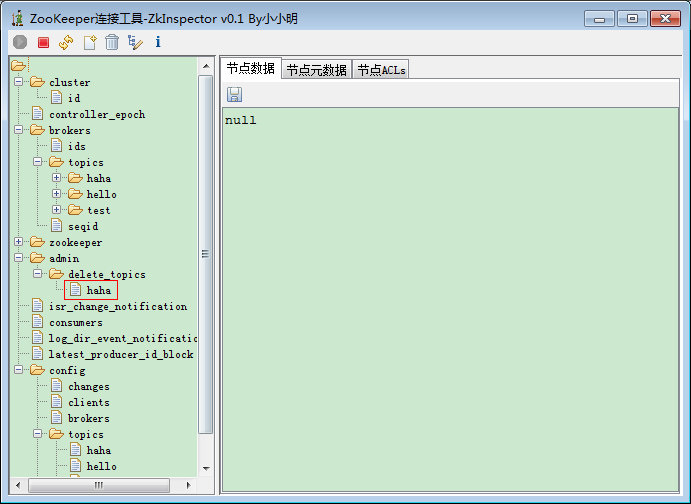Image resolution: width=691 pixels, height=504 pixels.
Task: Select haha under config topics
Action: (x=99, y=450)
